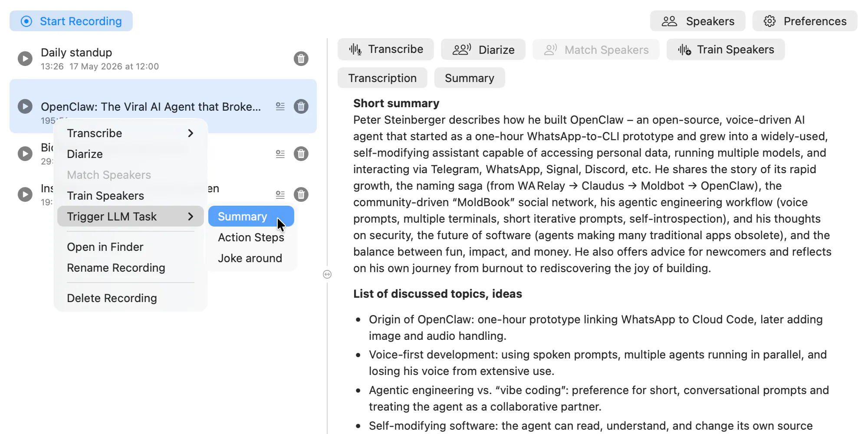The image size is (868, 434).
Task: Click the OpenClaw recording title
Action: [x=151, y=107]
